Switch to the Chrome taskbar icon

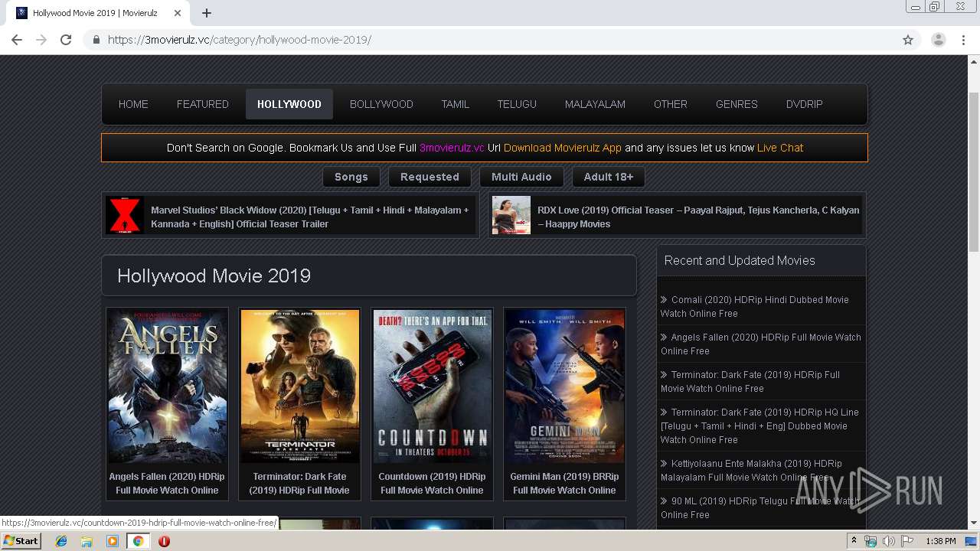click(x=138, y=541)
